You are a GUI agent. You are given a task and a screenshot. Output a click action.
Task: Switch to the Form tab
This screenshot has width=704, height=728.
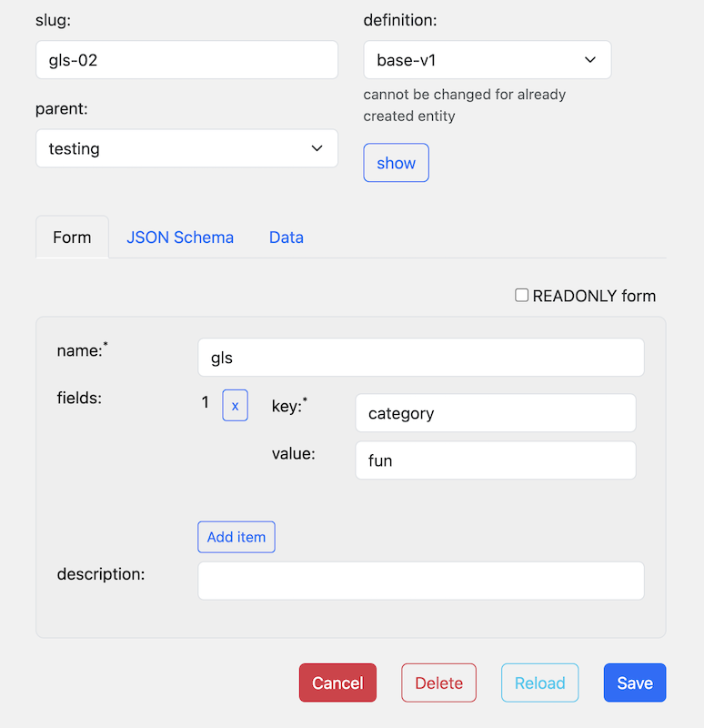(x=72, y=238)
